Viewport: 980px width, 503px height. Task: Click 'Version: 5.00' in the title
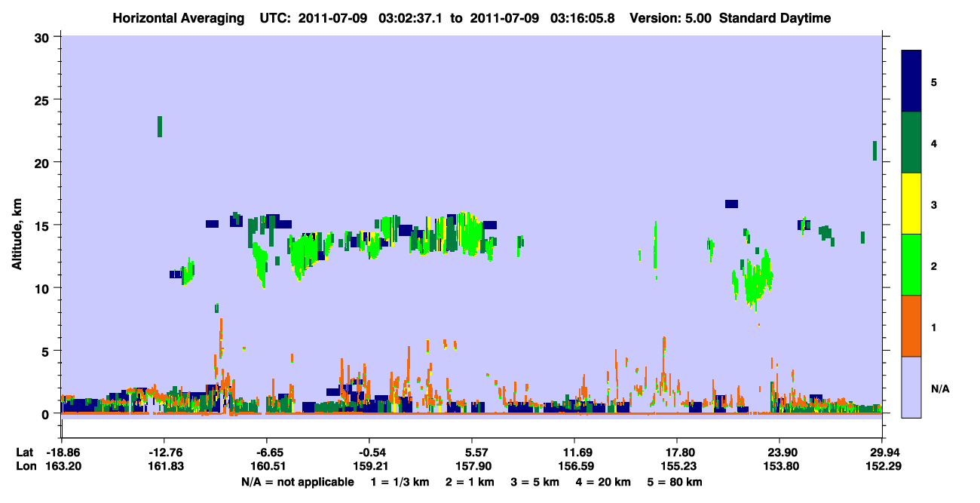(x=671, y=18)
